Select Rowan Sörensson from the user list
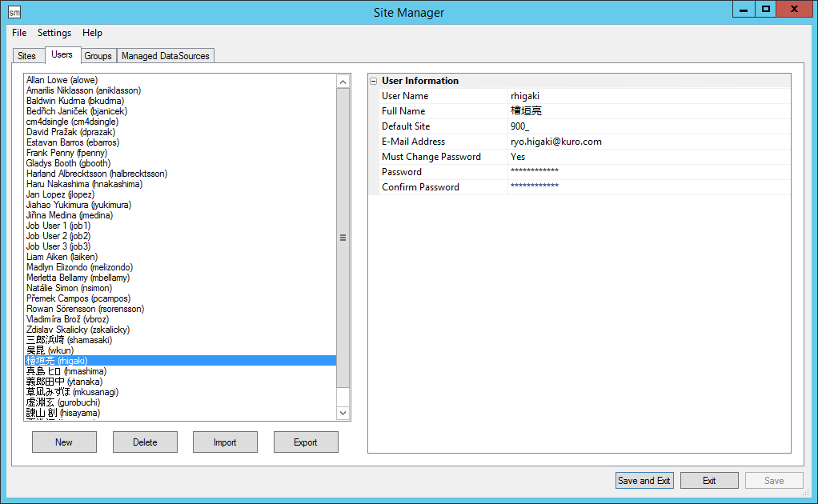 coord(85,309)
